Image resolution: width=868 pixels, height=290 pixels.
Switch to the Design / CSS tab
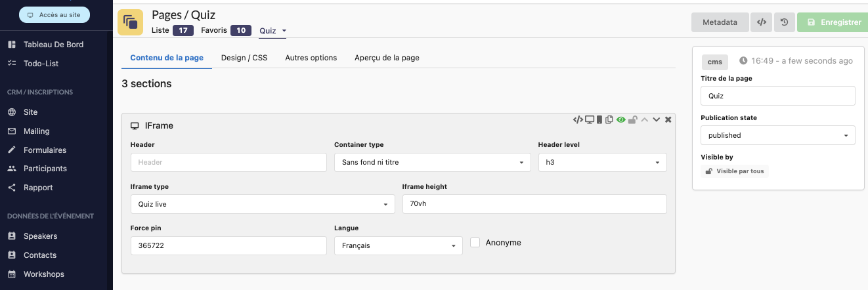tap(244, 58)
